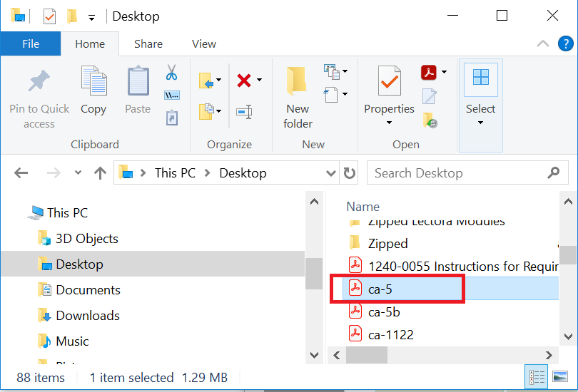Click the Name column header
Screen dimensions: 578x392
(x=363, y=207)
